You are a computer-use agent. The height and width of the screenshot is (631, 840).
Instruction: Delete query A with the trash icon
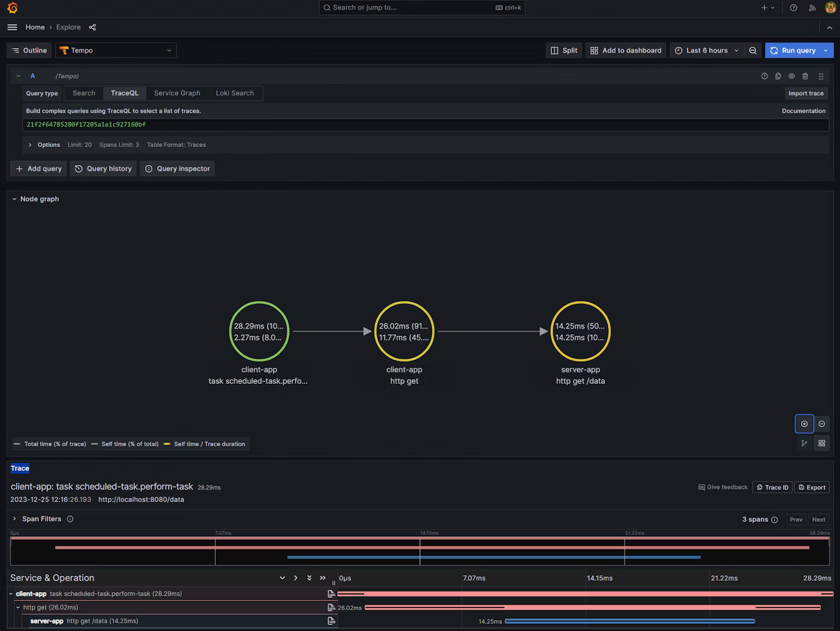[805, 76]
